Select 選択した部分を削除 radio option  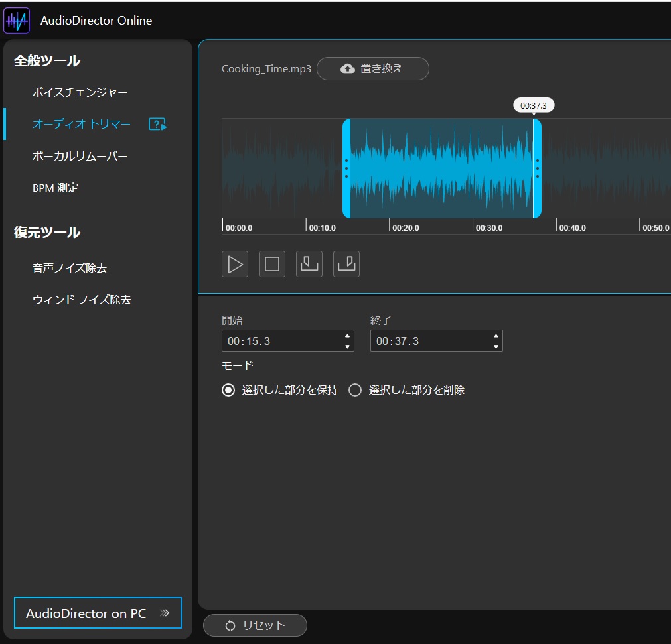[355, 390]
